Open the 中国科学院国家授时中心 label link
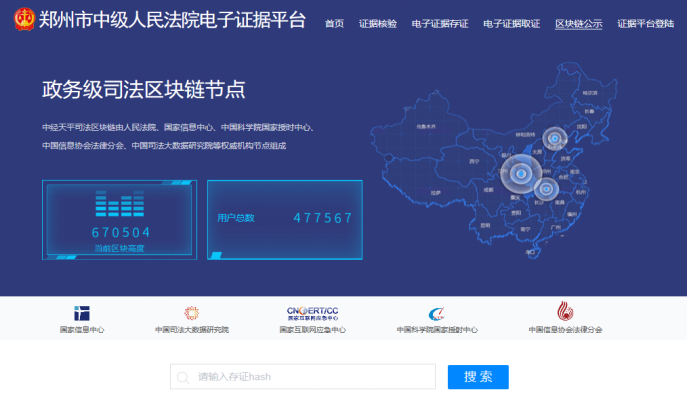This screenshot has width=688, height=404. 437,329
